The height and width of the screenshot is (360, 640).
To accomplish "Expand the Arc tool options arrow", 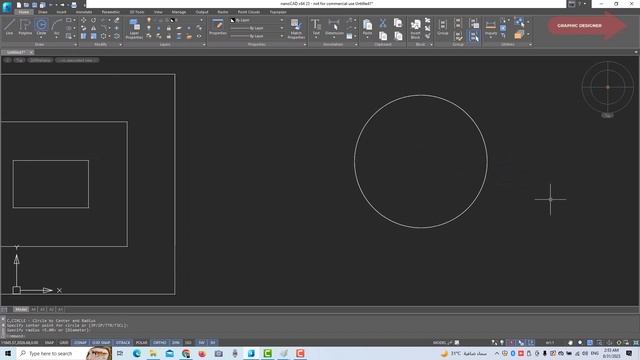I will pos(57,37).
